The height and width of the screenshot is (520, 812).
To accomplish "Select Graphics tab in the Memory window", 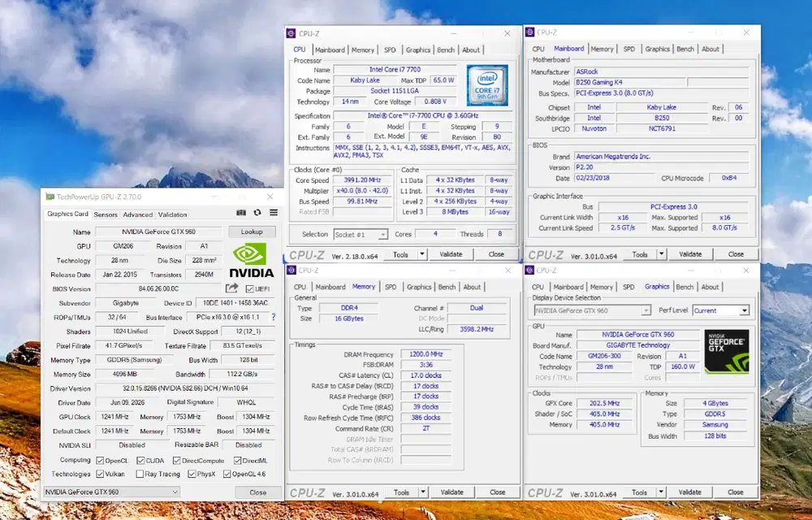I will [419, 287].
